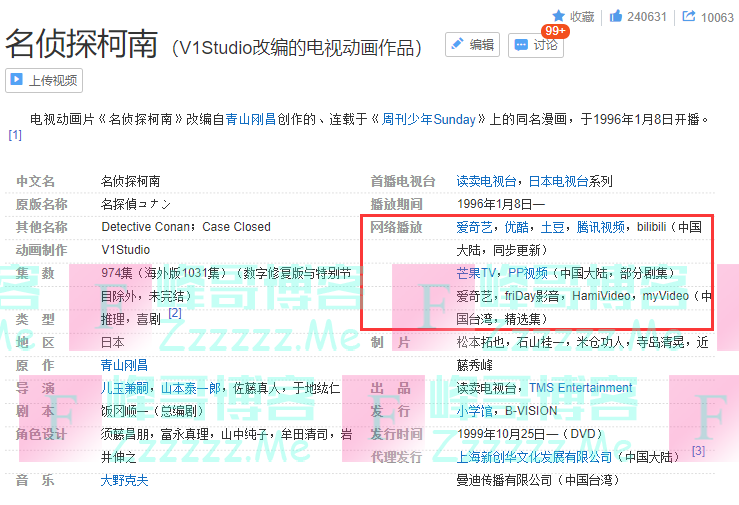739x505 pixels.
Task: Open the 讨论 discussion button
Action: click(535, 45)
